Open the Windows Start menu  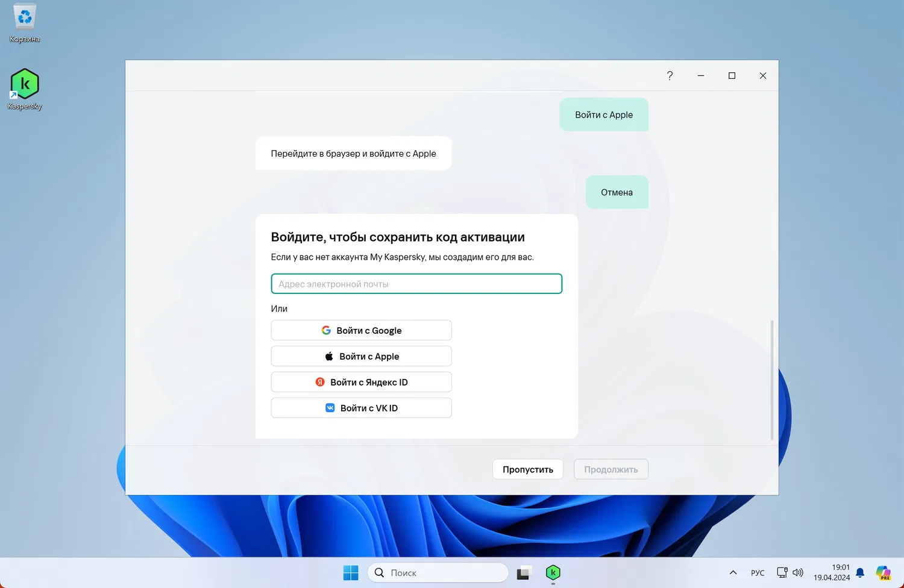351,572
